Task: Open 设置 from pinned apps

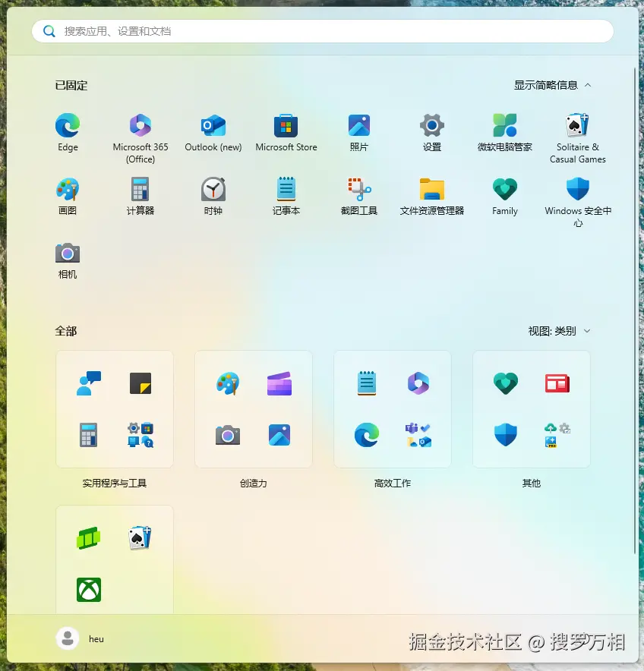Action: (432, 132)
